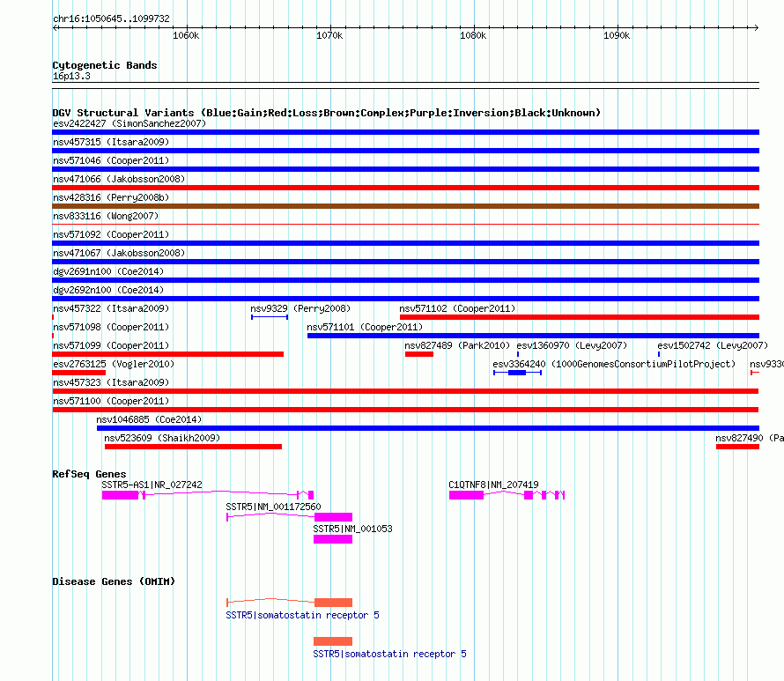Open the nsv571046 (Cooper2011) variant label

point(111,160)
